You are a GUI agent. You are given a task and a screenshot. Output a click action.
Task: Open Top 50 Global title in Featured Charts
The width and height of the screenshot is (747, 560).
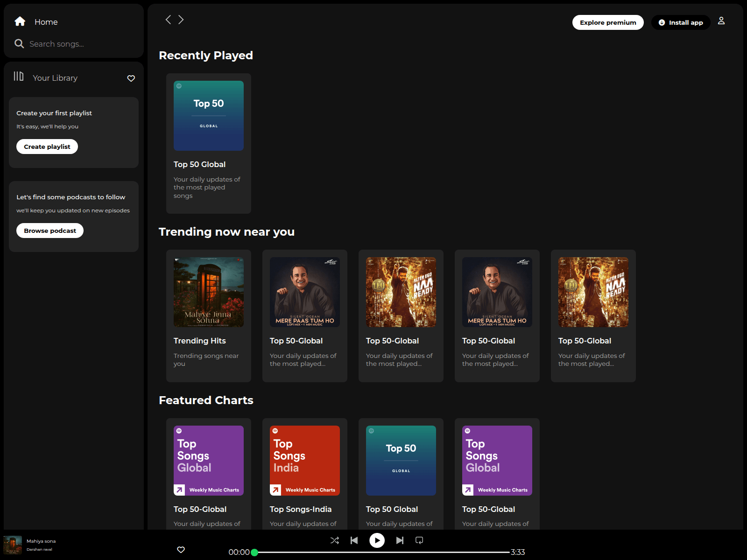click(x=392, y=509)
